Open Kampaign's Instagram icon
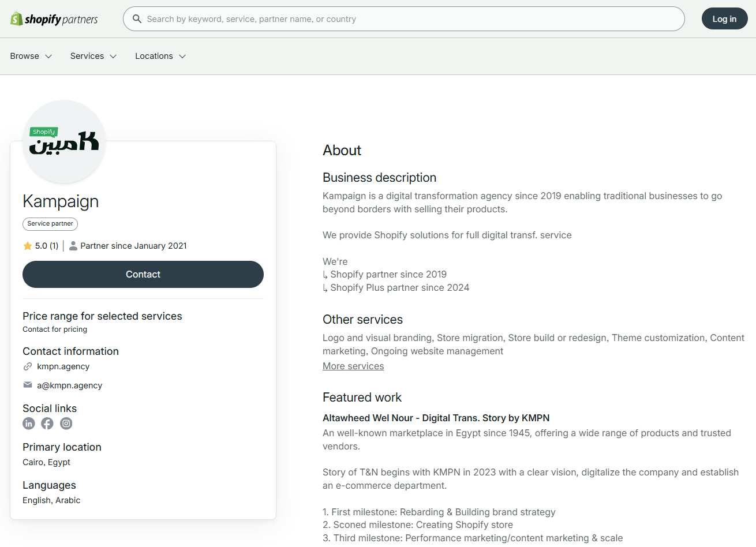This screenshot has width=756, height=547. click(x=66, y=424)
